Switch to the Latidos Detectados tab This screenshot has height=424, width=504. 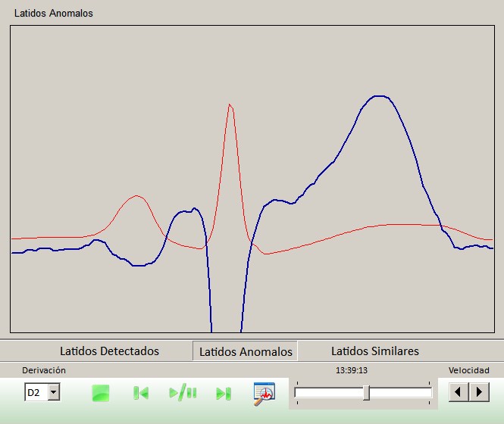[x=109, y=351]
